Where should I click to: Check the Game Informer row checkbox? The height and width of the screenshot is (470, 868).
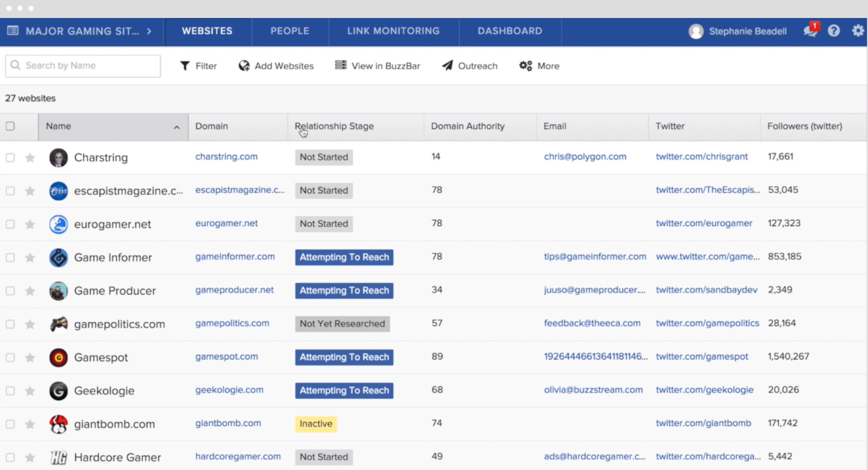pyautogui.click(x=10, y=257)
